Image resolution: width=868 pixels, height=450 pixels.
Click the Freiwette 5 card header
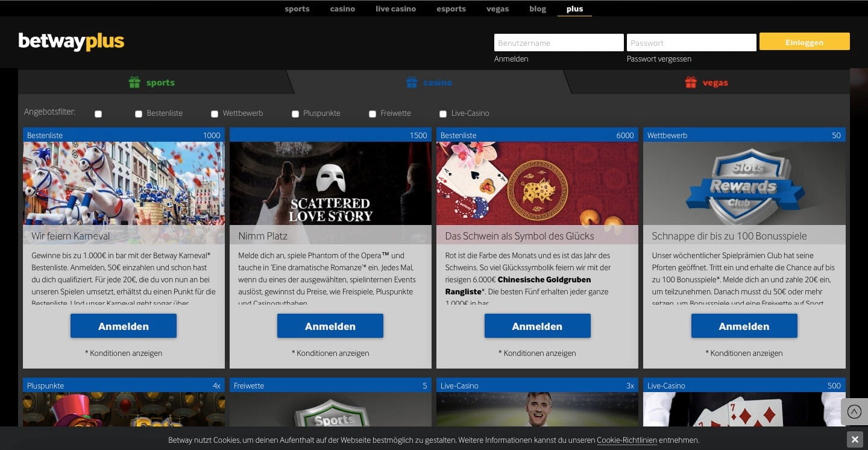[330, 385]
